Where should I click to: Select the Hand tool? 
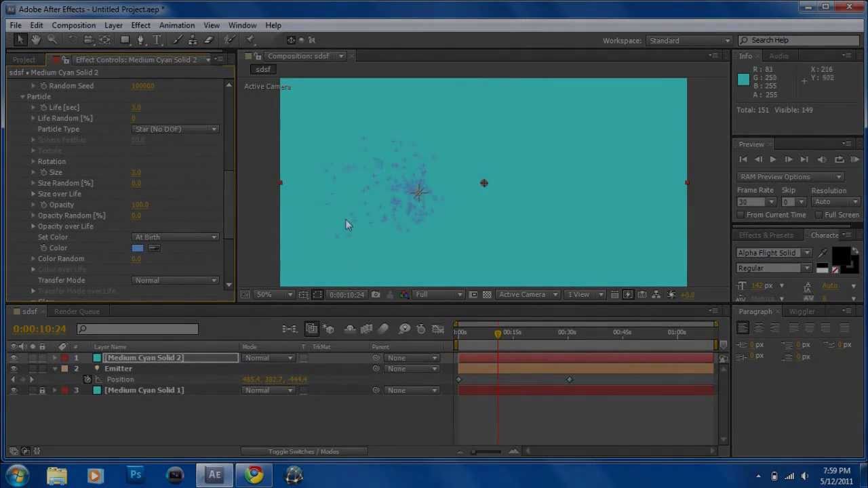tap(36, 40)
